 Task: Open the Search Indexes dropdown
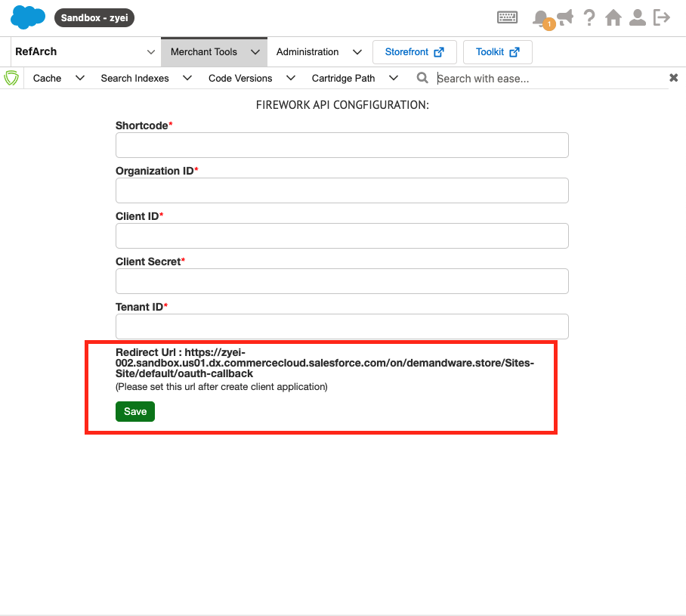(x=146, y=78)
